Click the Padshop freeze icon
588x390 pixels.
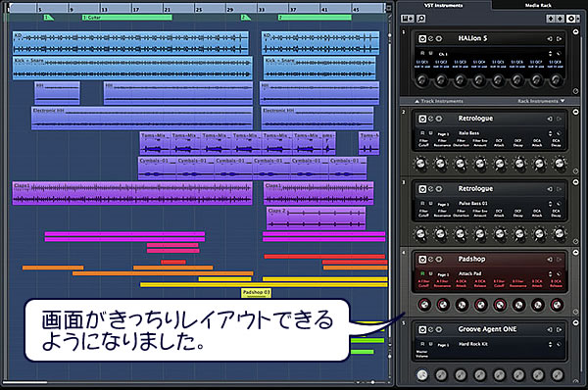pos(438,260)
